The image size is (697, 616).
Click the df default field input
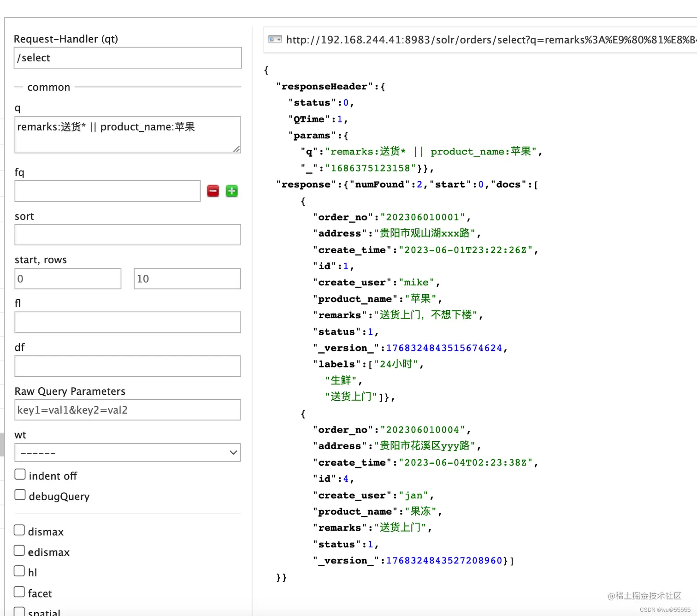click(128, 366)
